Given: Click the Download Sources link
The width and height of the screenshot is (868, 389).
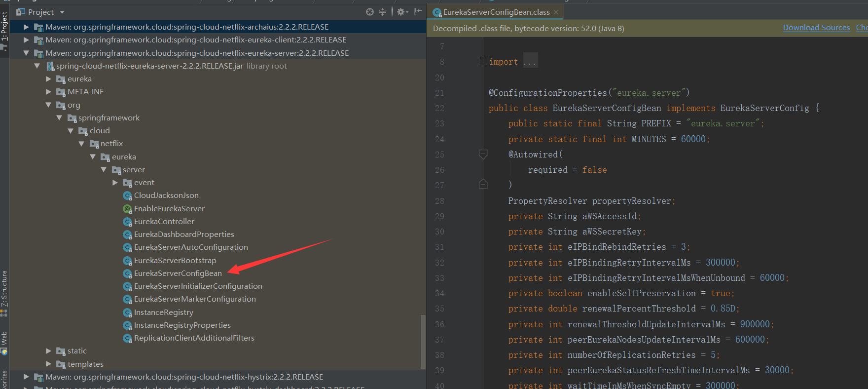Looking at the screenshot, I should [816, 28].
